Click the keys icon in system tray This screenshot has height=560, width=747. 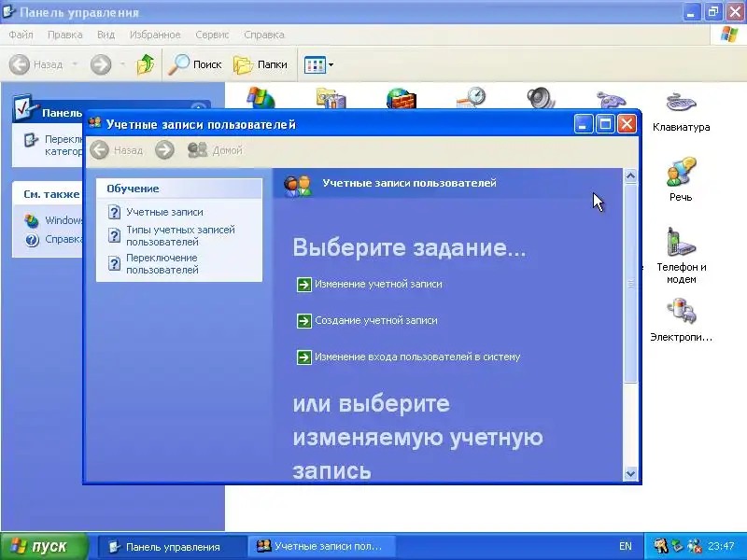pyautogui.click(x=660, y=546)
